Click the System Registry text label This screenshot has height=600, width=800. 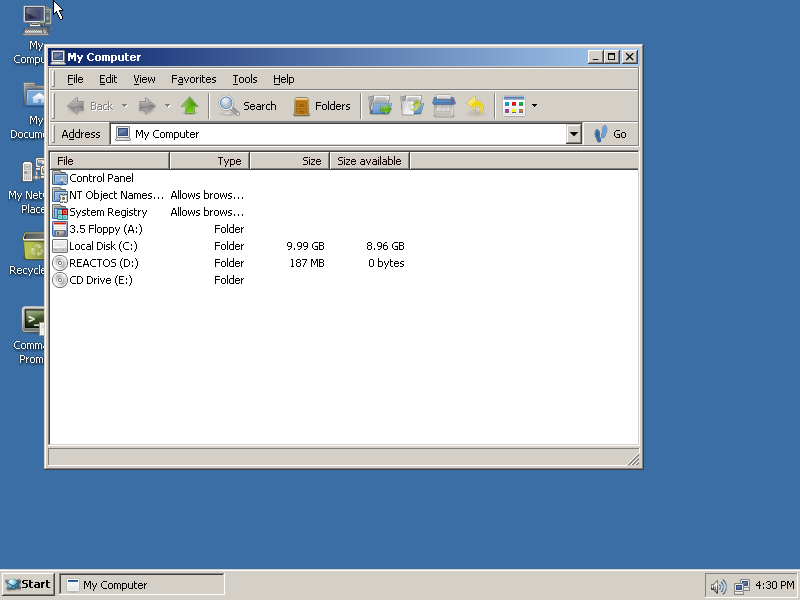(x=108, y=212)
